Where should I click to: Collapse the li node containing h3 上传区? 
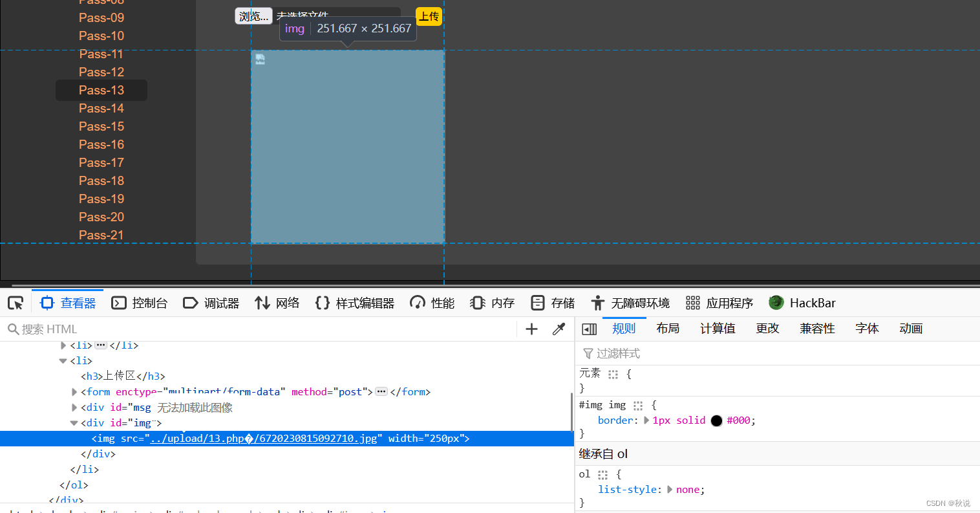[63, 361]
